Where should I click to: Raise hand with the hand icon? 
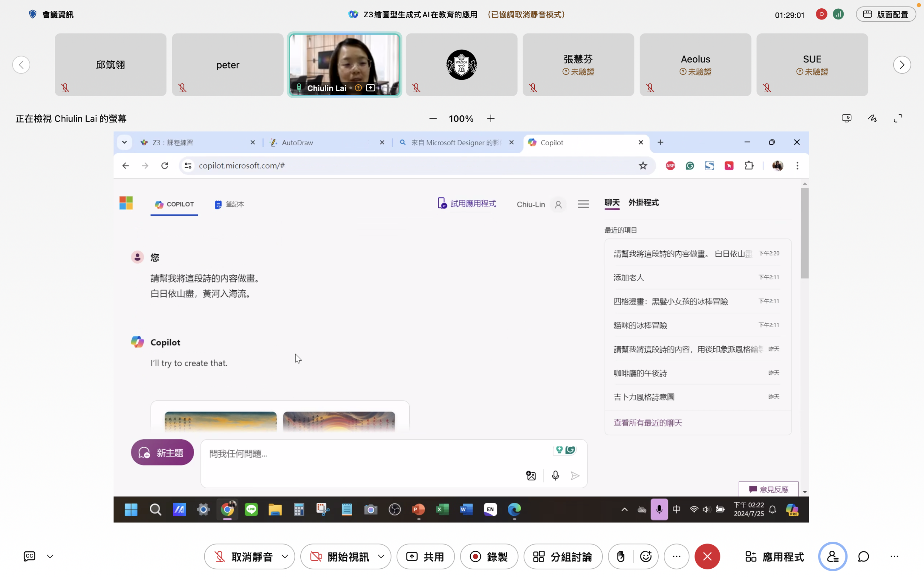(620, 556)
